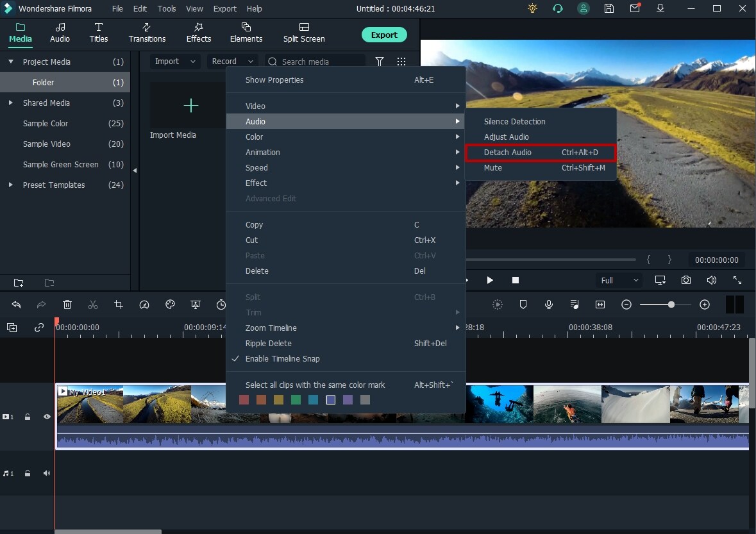The width and height of the screenshot is (756, 534).
Task: Switch to the Effects tab
Action: [199, 33]
